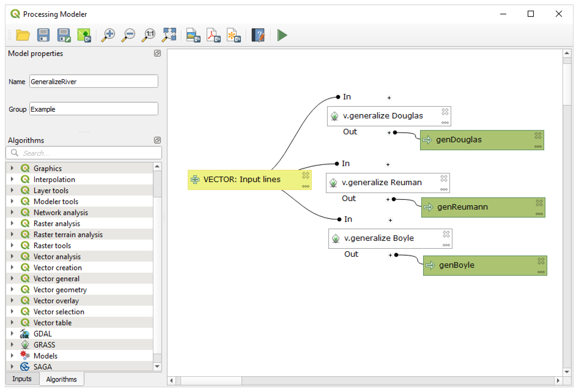Image resolution: width=578 pixels, height=392 pixels.
Task: Click the Open model folder icon
Action: (x=23, y=35)
